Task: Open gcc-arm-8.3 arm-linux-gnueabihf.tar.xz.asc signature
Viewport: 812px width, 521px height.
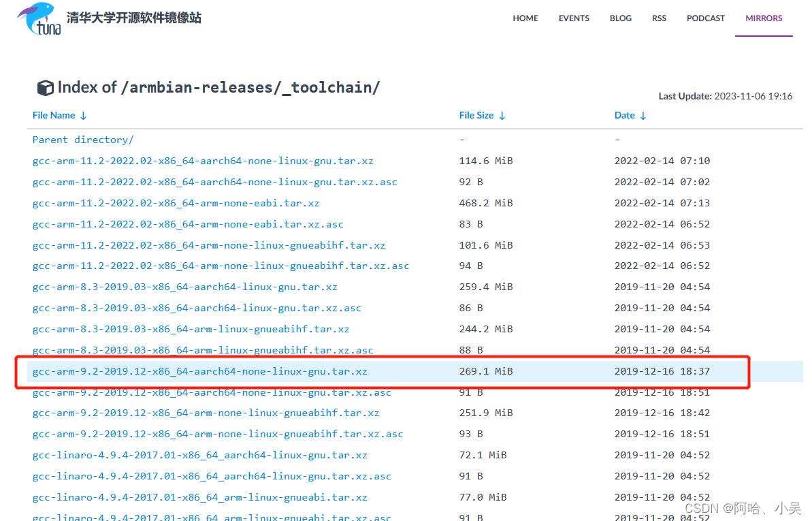Action: coord(202,350)
